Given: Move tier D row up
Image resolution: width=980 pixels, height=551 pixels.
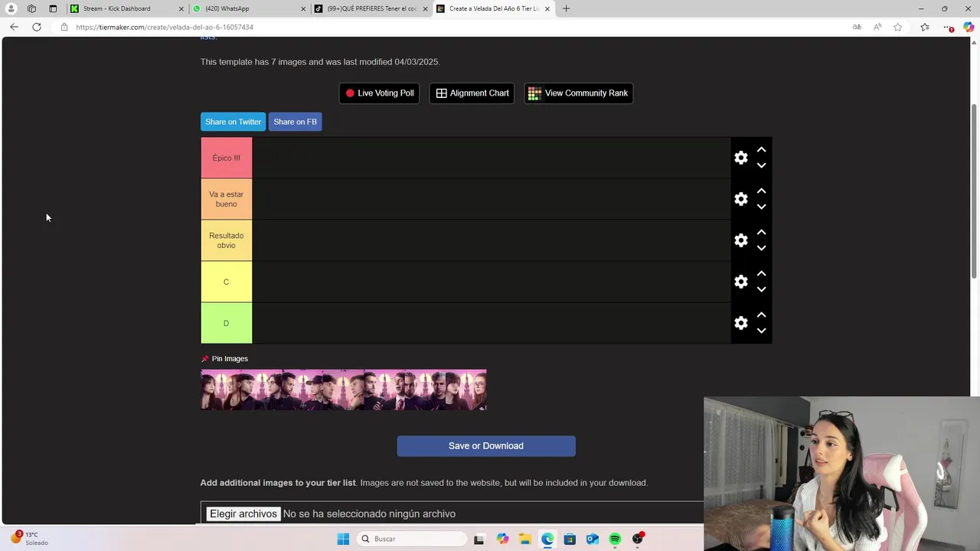Looking at the screenshot, I should point(761,315).
